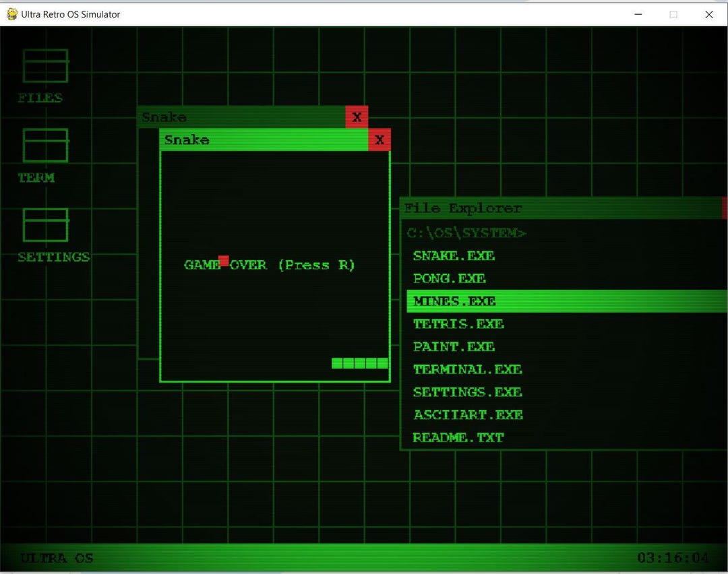Image resolution: width=728 pixels, height=574 pixels.
Task: Select SETTINGS.EXE in File Explorer
Action: point(567,392)
